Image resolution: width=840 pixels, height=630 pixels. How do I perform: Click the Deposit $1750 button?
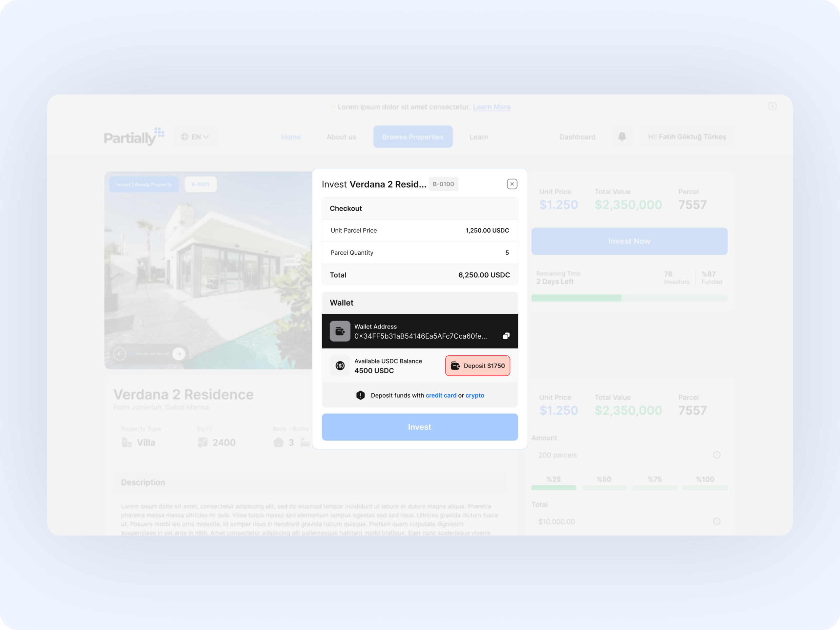pyautogui.click(x=477, y=366)
